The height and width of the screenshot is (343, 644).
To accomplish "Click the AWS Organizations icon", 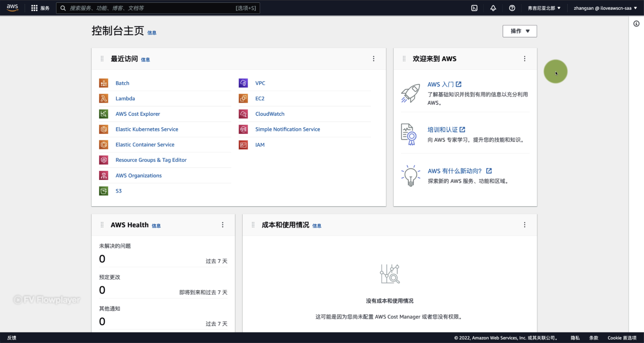I will (x=104, y=175).
